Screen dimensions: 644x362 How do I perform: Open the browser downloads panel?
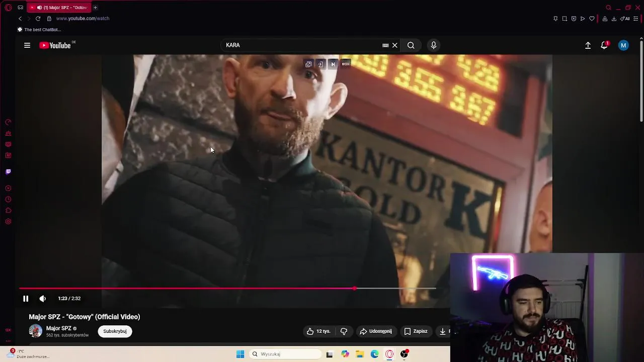coord(614,19)
